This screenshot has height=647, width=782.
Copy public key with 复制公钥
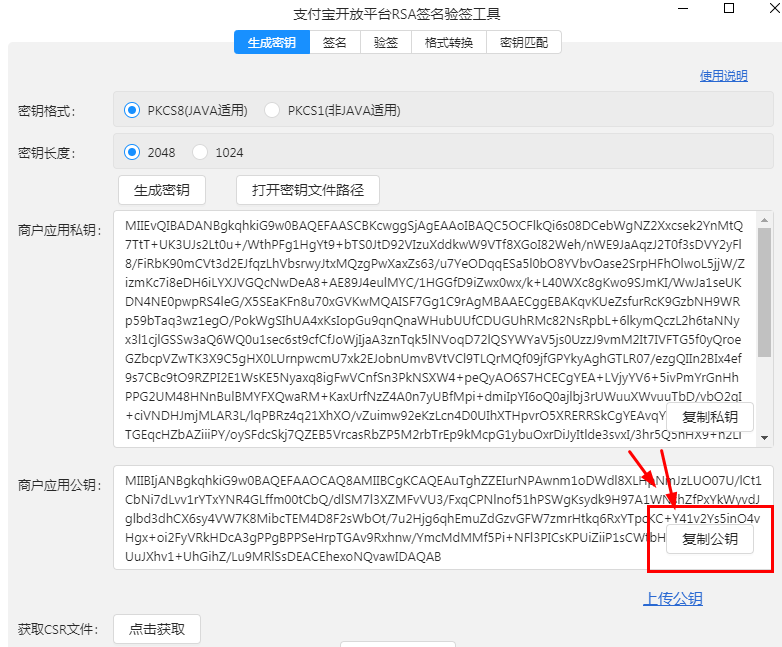tap(710, 539)
